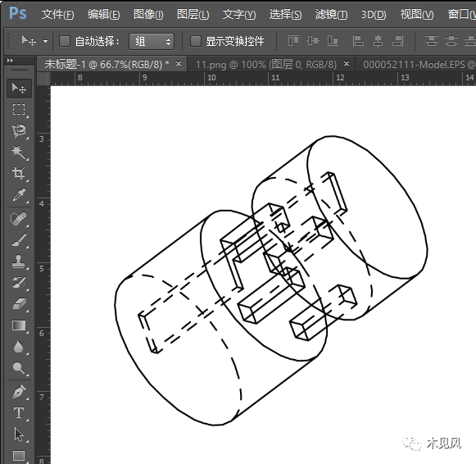Select the Path Selection tool
The height and width of the screenshot is (464, 476).
[x=19, y=434]
